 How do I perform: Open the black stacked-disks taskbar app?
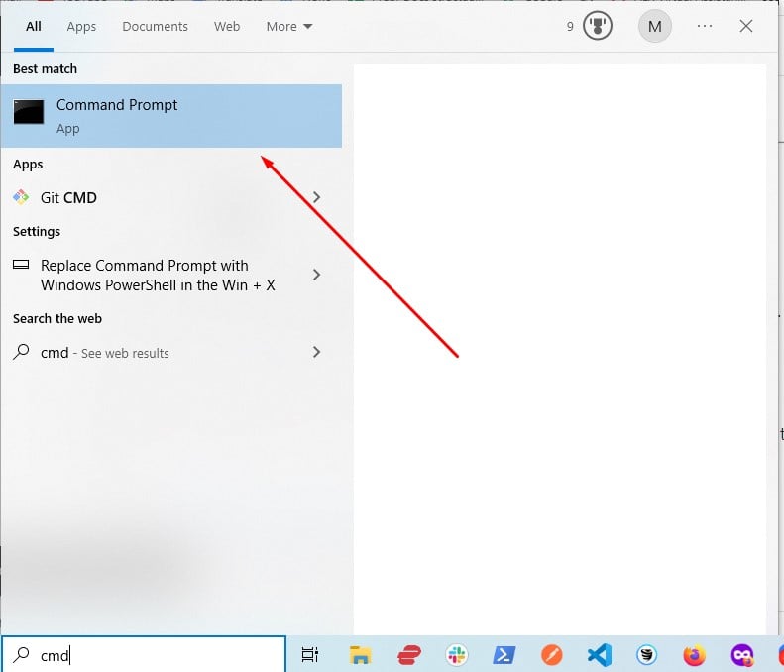(647, 654)
